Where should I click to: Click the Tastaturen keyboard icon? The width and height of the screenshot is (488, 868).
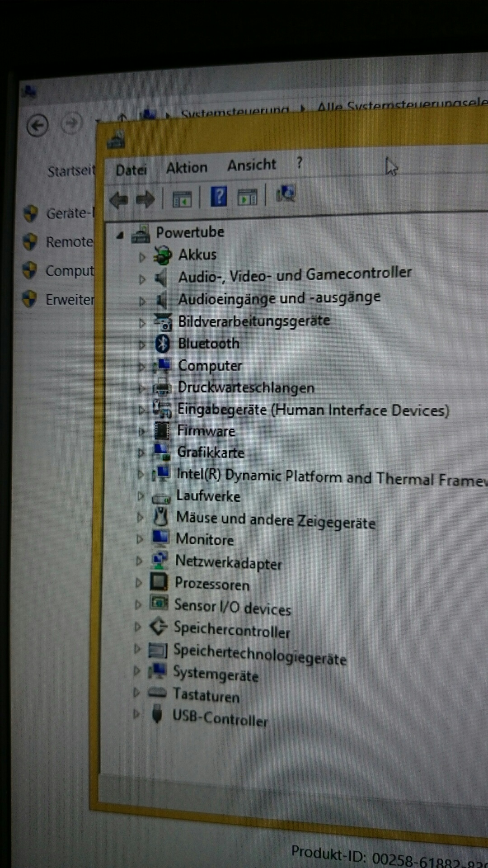(x=157, y=692)
